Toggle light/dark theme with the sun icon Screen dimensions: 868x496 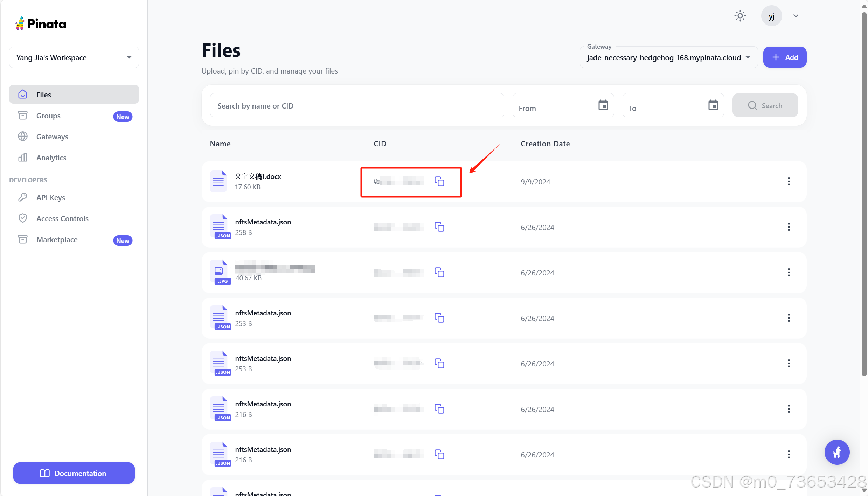pyautogui.click(x=740, y=16)
